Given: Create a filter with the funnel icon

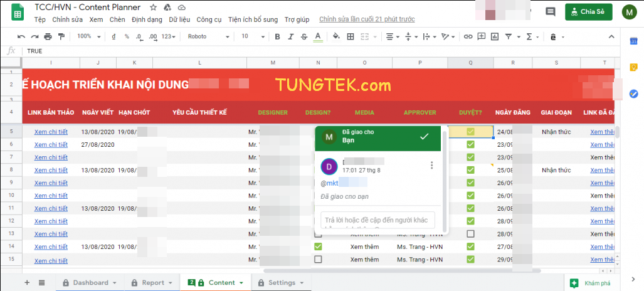Looking at the screenshot, I should point(509,36).
